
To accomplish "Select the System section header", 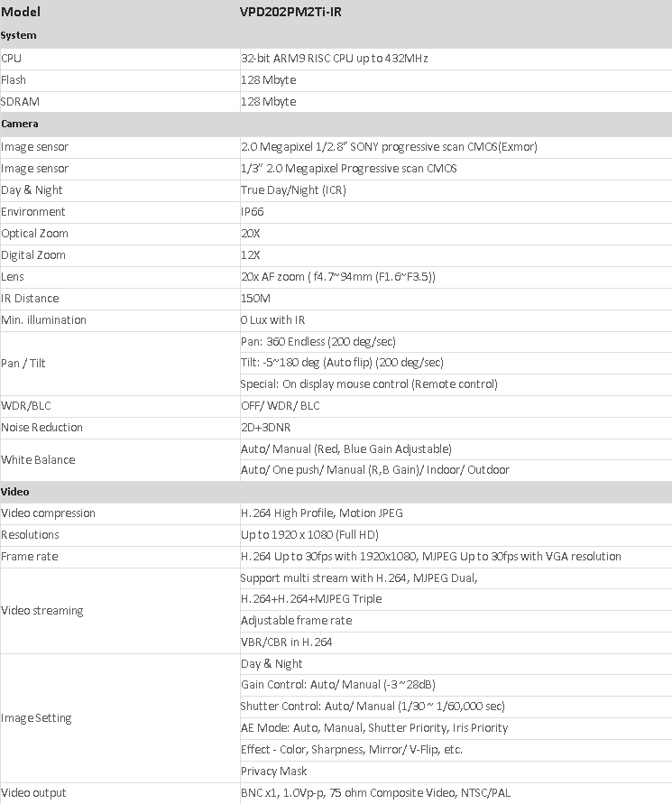I will (19, 35).
